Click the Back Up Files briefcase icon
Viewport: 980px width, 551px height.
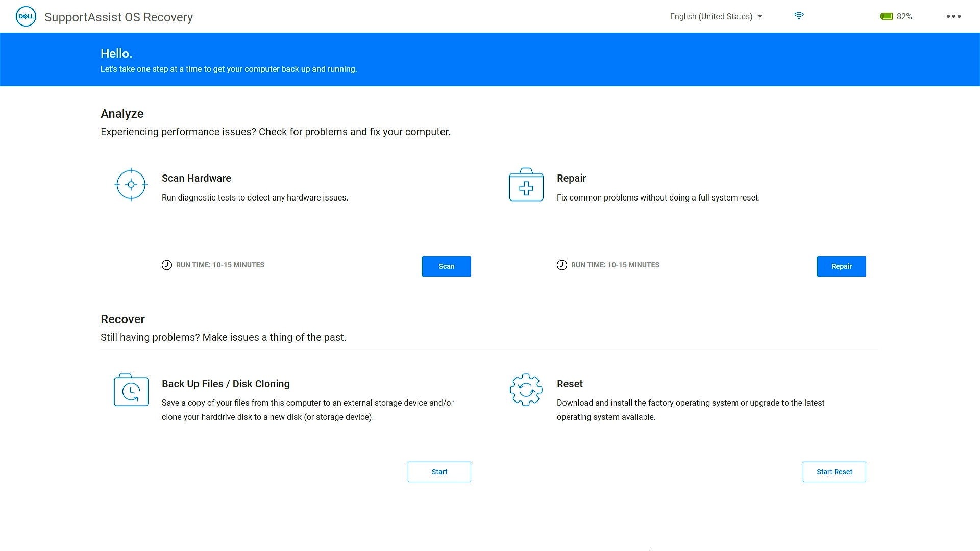[x=131, y=390]
